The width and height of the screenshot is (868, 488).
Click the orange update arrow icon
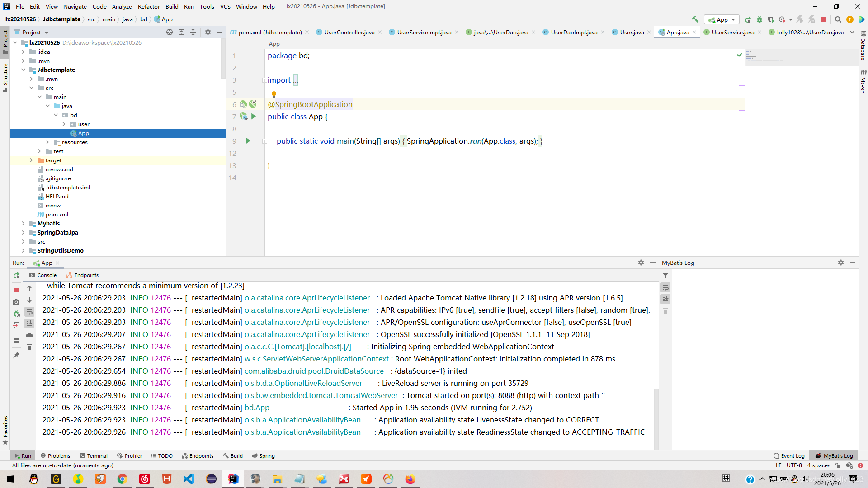tap(850, 19)
